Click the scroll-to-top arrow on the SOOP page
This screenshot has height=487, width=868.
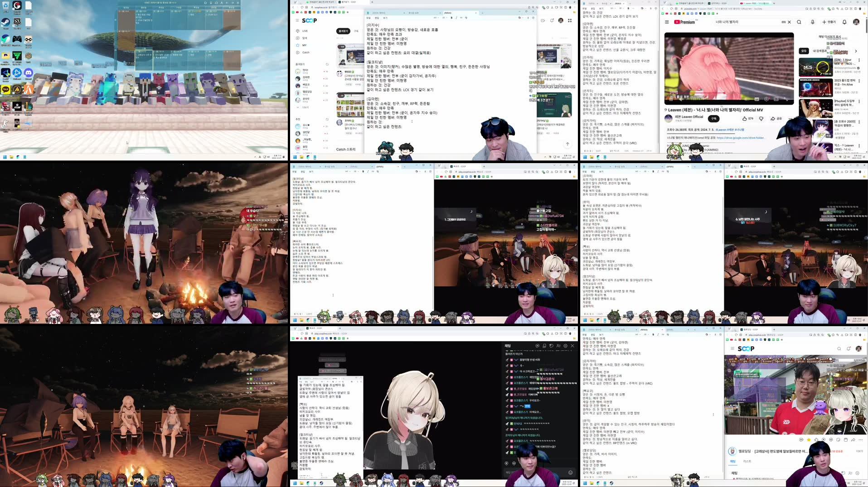[x=568, y=144]
